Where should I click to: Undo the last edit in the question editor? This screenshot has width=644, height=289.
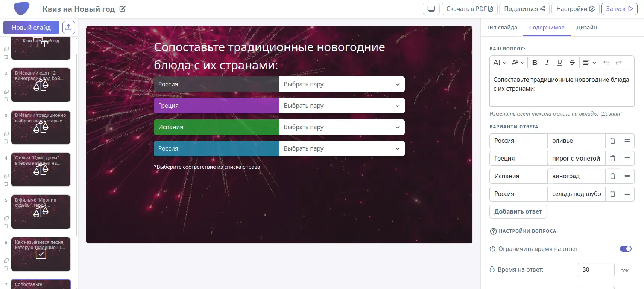(x=606, y=63)
